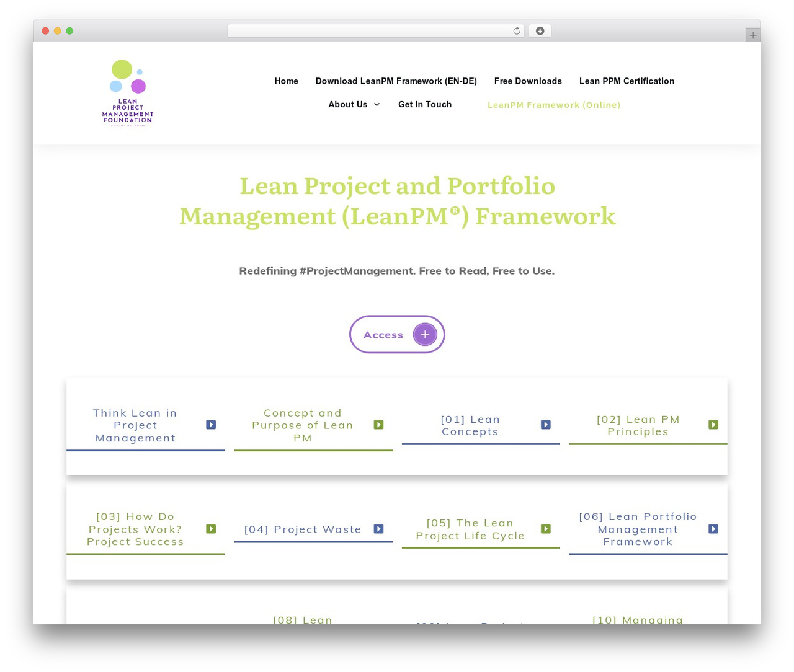Click the Access button label
Viewport: 794px width, 672px height.
click(x=383, y=335)
